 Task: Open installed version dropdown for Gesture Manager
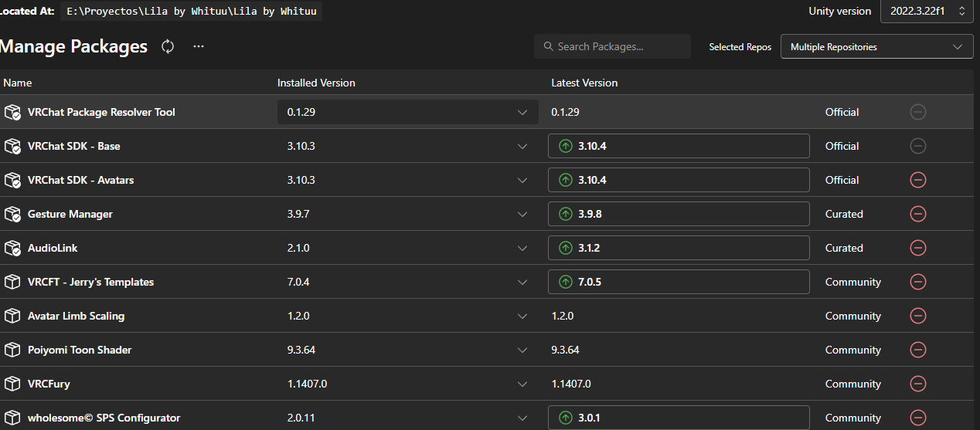408,214
